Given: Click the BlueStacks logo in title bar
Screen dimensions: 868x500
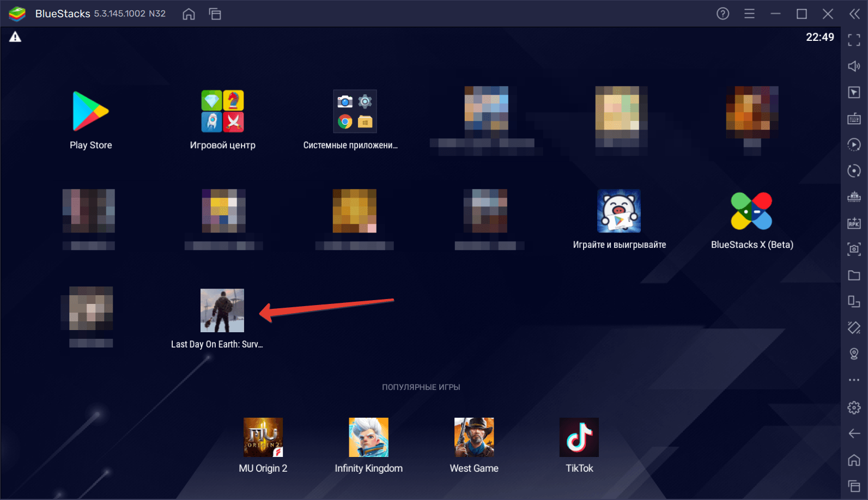Looking at the screenshot, I should pos(17,14).
